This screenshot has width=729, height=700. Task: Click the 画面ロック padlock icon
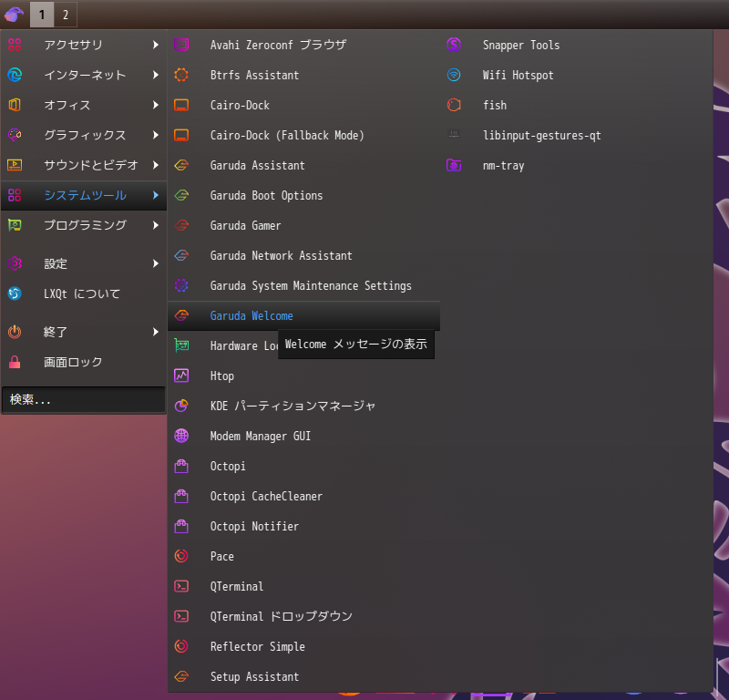click(15, 362)
